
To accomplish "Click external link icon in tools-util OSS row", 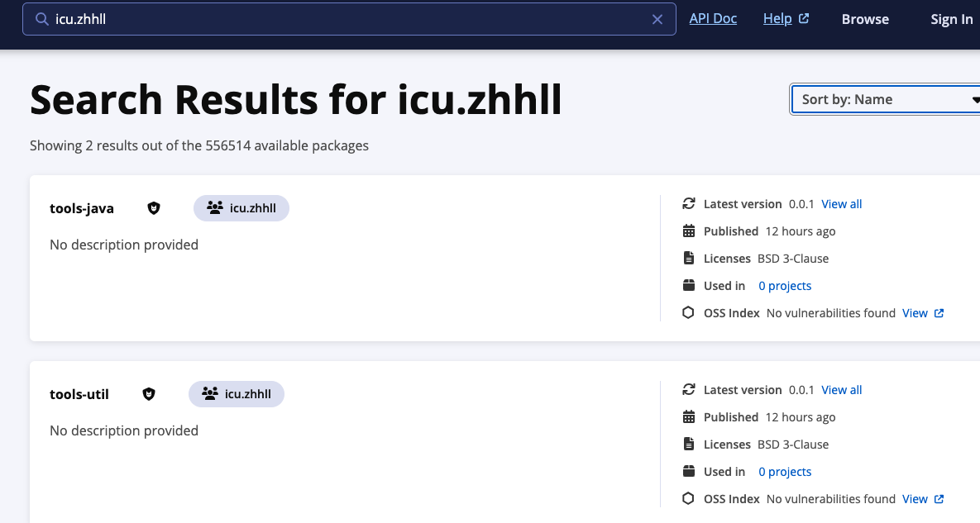I will 939,499.
